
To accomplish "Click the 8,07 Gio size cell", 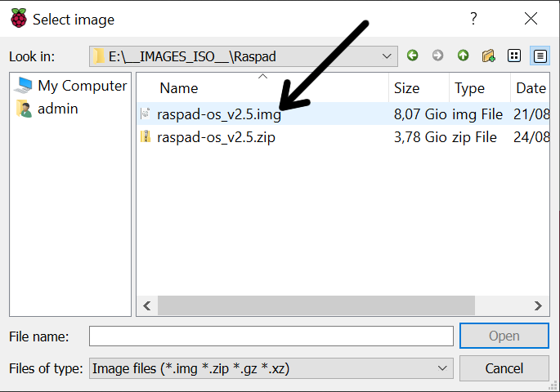I will 420,114.
